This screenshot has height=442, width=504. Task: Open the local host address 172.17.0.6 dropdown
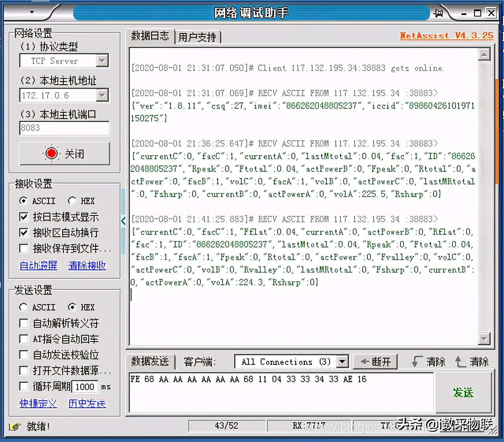pos(102,95)
